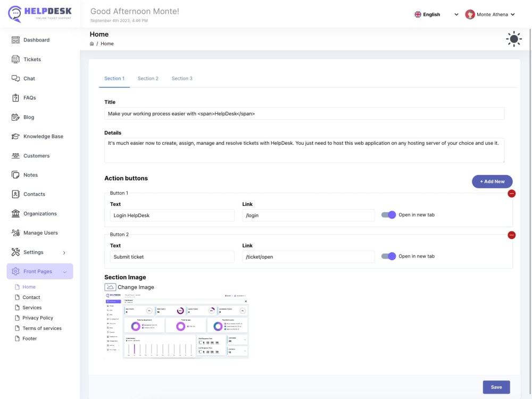The image size is (532, 399).
Task: Click the file icon beside Contact
Action: pos(18,297)
